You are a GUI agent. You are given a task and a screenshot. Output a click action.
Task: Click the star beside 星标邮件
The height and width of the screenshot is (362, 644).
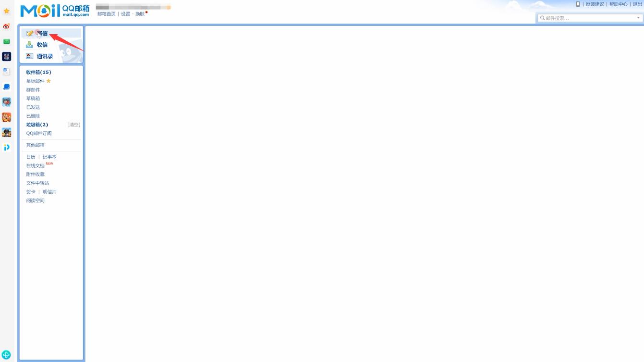[49, 81]
